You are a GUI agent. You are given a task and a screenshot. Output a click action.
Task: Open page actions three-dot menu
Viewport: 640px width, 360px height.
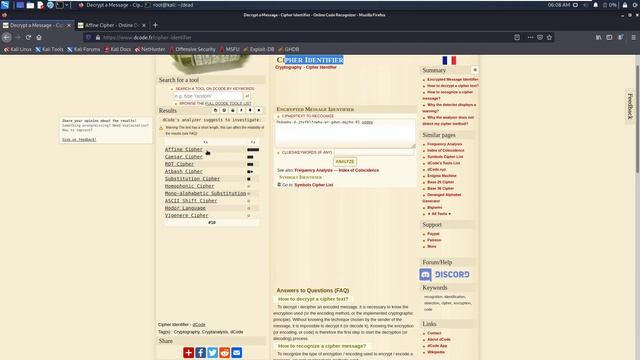(x=530, y=37)
